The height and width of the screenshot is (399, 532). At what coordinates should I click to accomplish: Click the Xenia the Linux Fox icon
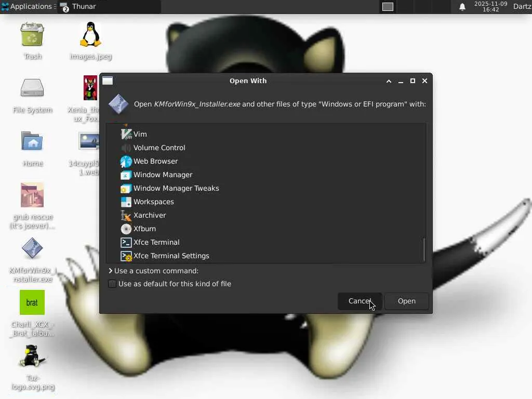click(x=90, y=87)
